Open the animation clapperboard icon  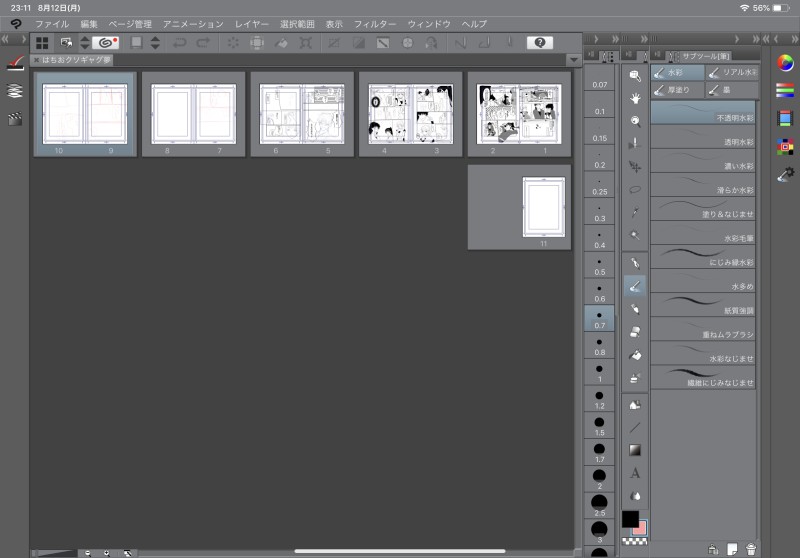tap(15, 119)
